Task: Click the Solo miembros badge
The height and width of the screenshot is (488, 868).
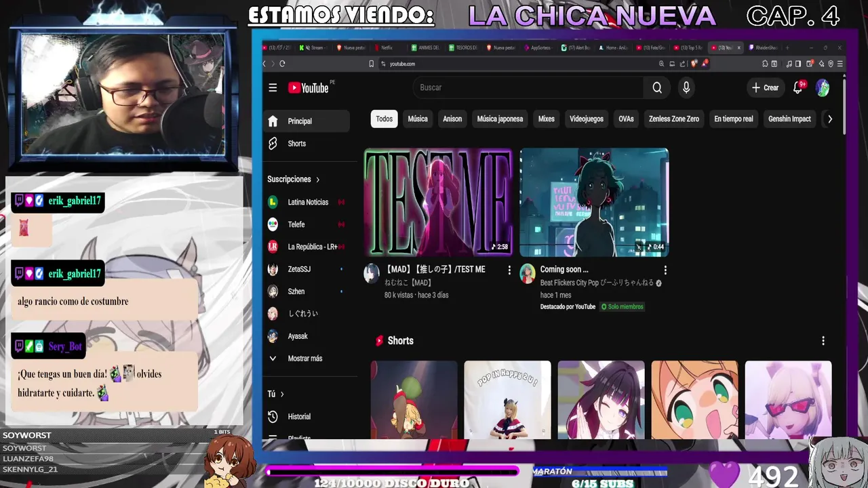Action: (622, 307)
